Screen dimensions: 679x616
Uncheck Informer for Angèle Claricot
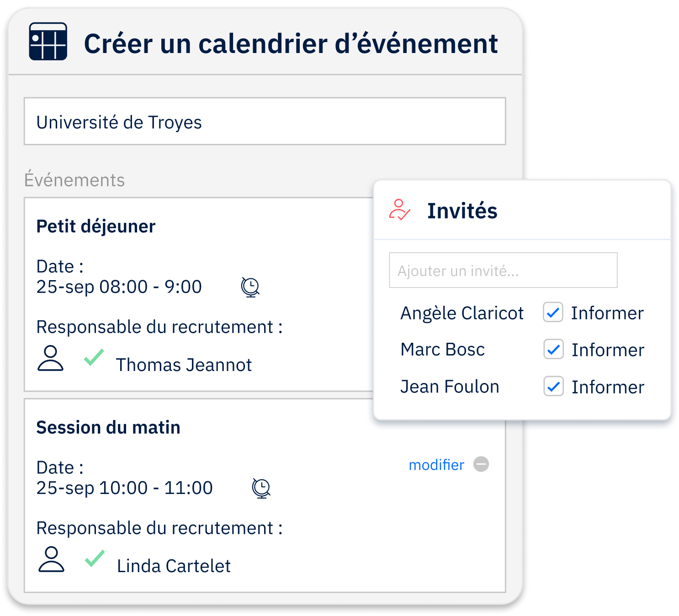553,313
